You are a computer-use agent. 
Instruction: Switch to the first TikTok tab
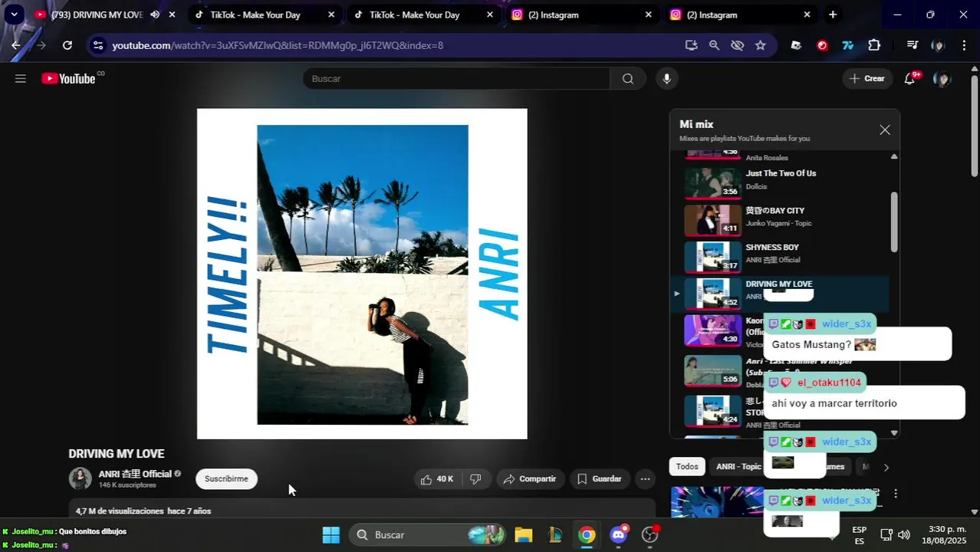(265, 15)
